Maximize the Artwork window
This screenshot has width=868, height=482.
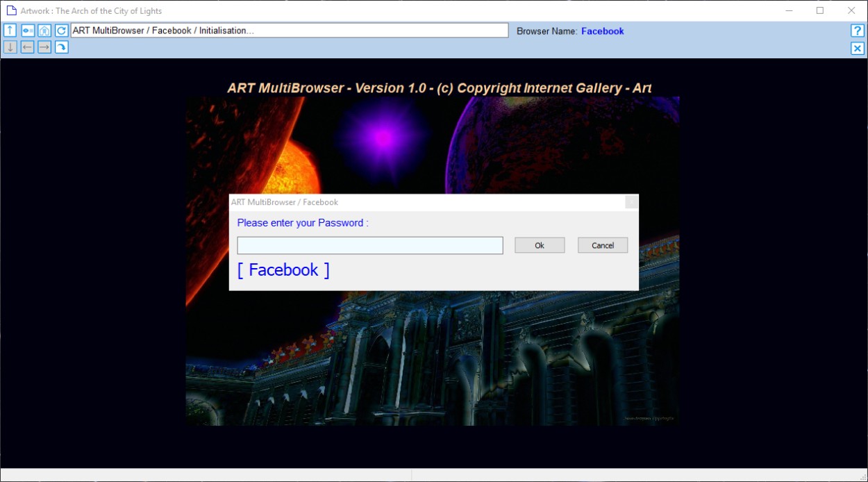click(820, 10)
